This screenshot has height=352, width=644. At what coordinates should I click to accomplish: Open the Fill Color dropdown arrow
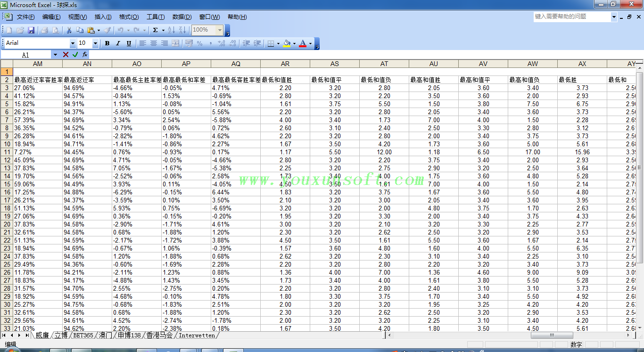click(x=294, y=43)
